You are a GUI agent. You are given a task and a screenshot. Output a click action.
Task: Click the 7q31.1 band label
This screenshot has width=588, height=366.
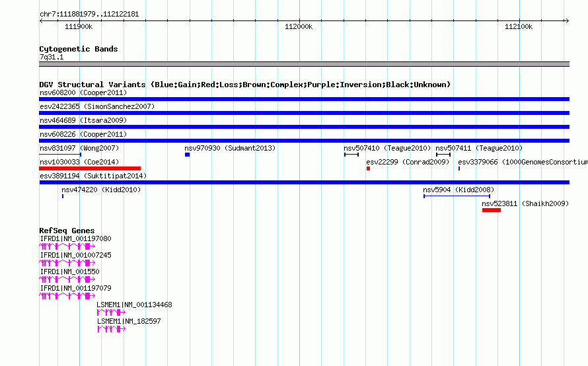pos(52,57)
